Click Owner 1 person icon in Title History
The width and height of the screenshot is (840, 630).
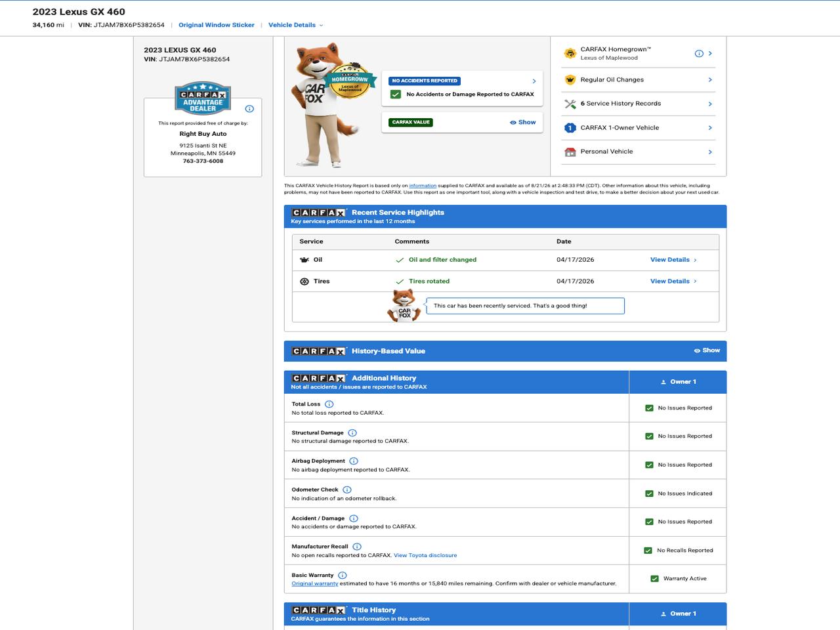(663, 614)
